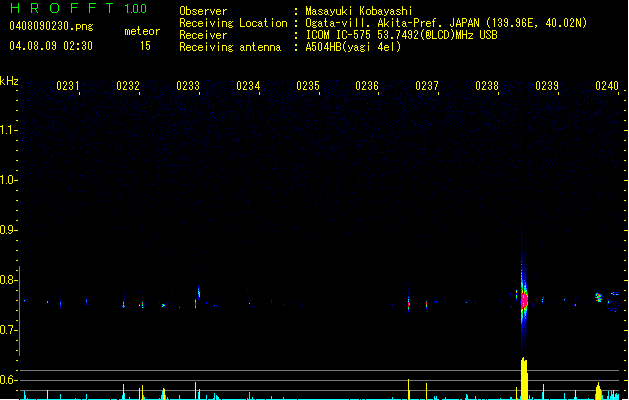
Task: Click the meteor count value 15
Action: [145, 46]
